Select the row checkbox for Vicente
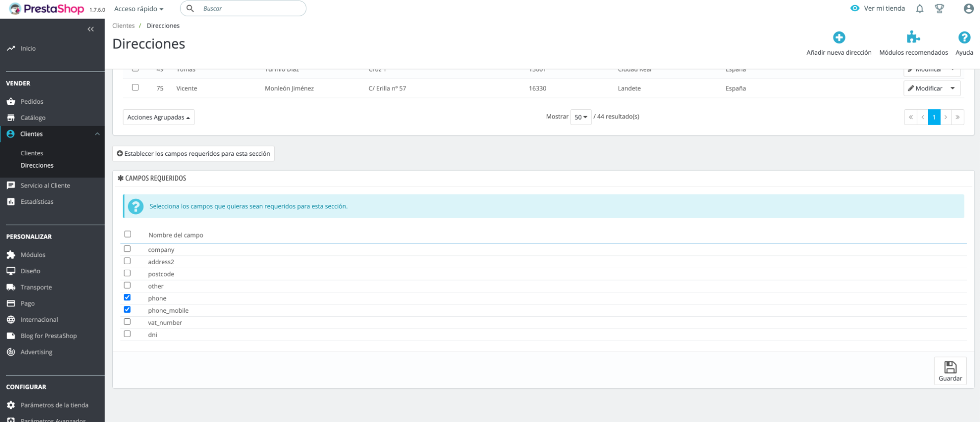Viewport: 980px width, 422px height. click(x=135, y=87)
